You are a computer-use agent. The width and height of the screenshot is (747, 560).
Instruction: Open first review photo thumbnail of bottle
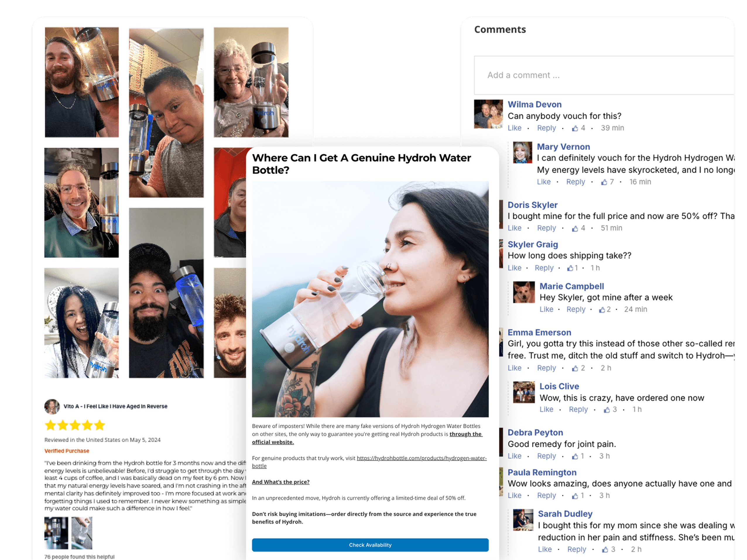pyautogui.click(x=56, y=533)
